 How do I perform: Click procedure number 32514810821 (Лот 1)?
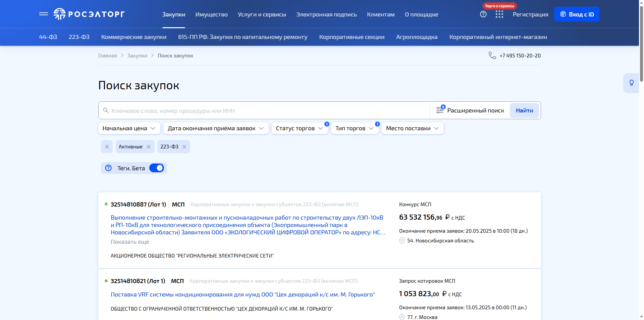tap(138, 281)
